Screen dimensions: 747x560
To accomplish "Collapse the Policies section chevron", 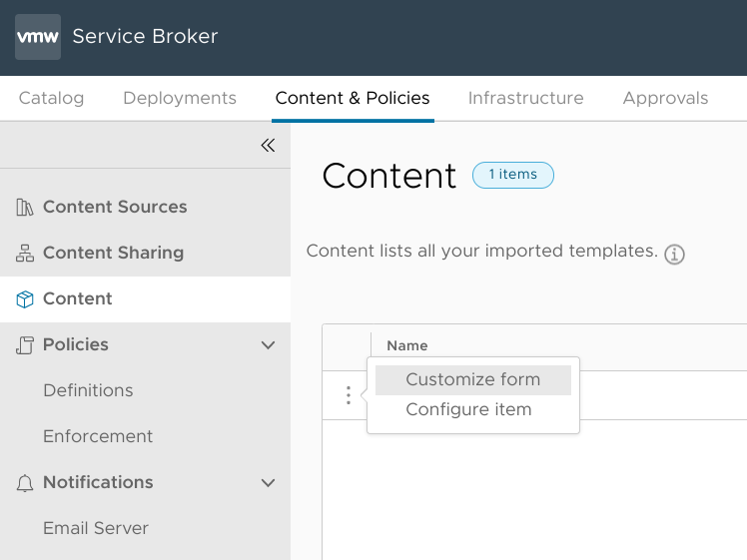I will [268, 345].
